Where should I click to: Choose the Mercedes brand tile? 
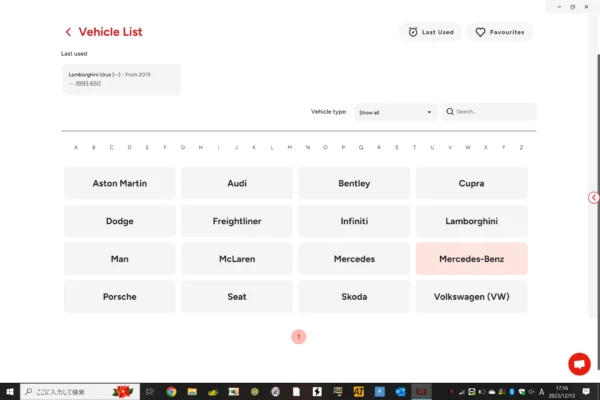[x=354, y=259]
